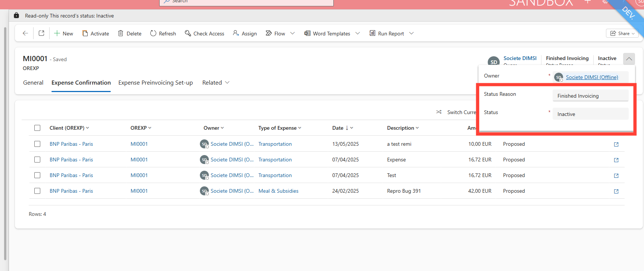Image resolution: width=644 pixels, height=271 pixels.
Task: Select the 'Repro Bug 391' row checkbox
Action: pyautogui.click(x=37, y=191)
